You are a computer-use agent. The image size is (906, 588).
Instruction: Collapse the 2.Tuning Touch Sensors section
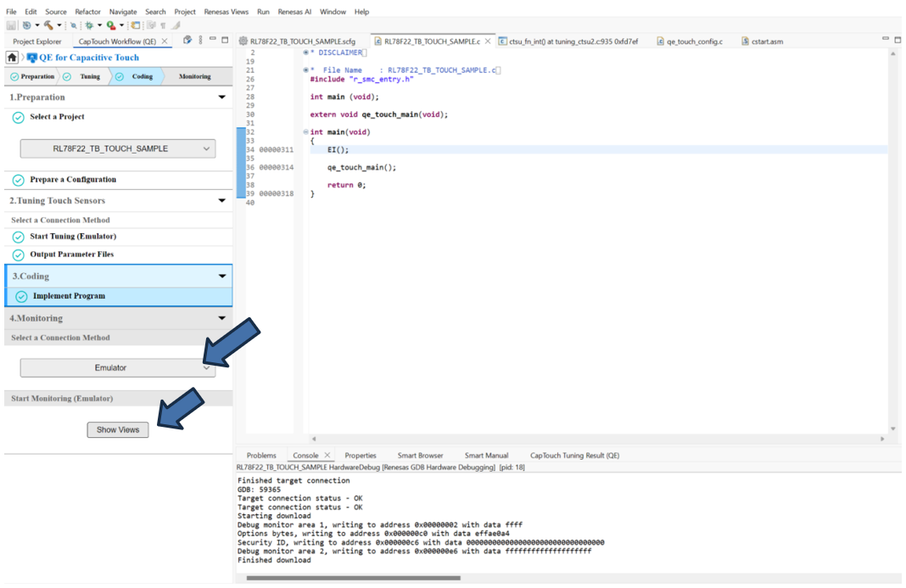click(x=222, y=201)
